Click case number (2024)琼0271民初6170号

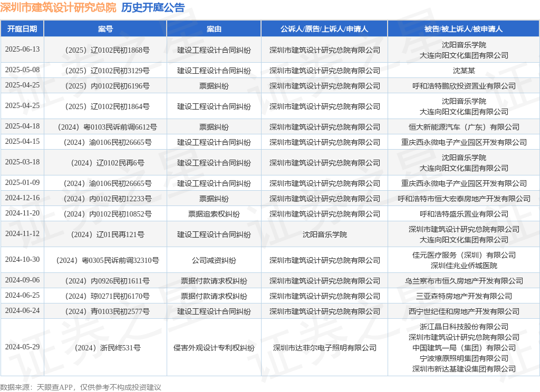tap(107, 296)
